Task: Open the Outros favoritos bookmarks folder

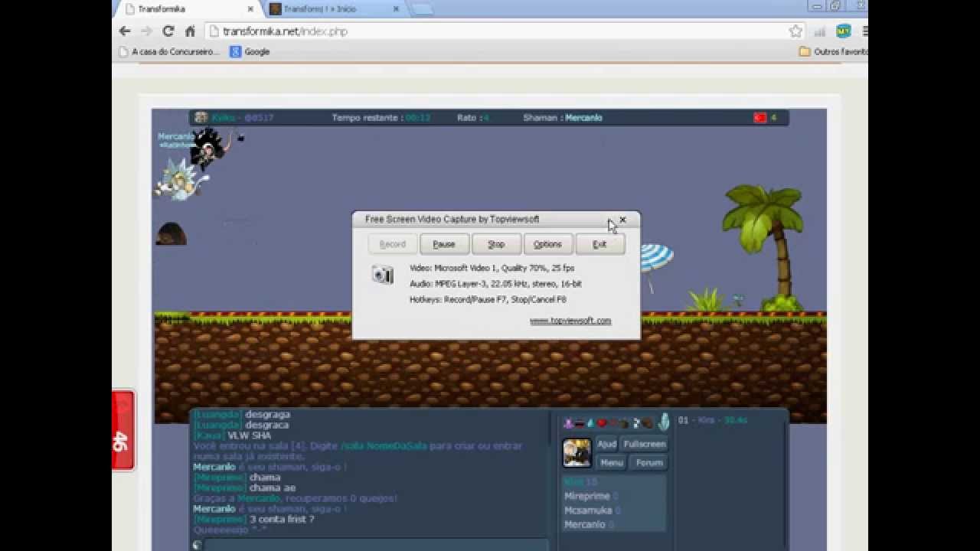Action: pyautogui.click(x=833, y=51)
